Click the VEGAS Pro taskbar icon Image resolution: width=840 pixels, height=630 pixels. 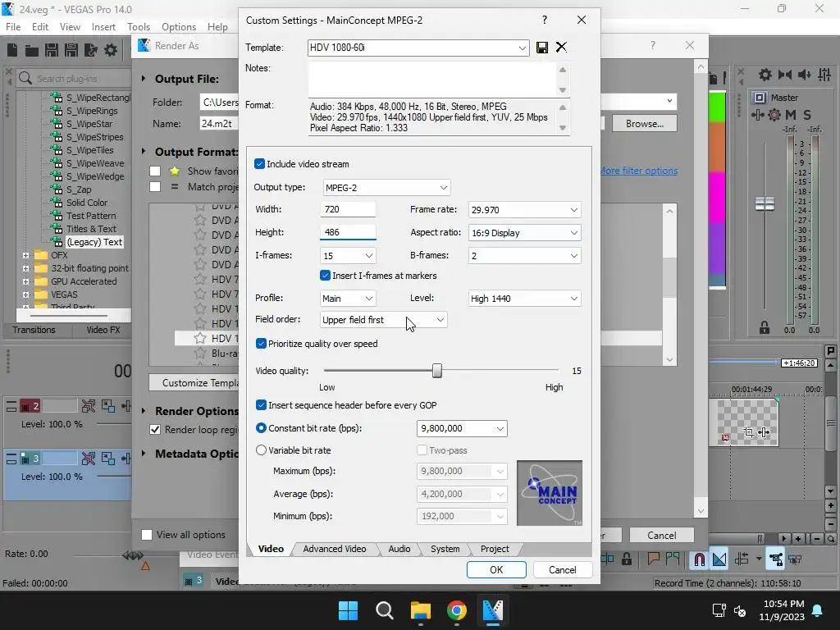pyautogui.click(x=493, y=610)
